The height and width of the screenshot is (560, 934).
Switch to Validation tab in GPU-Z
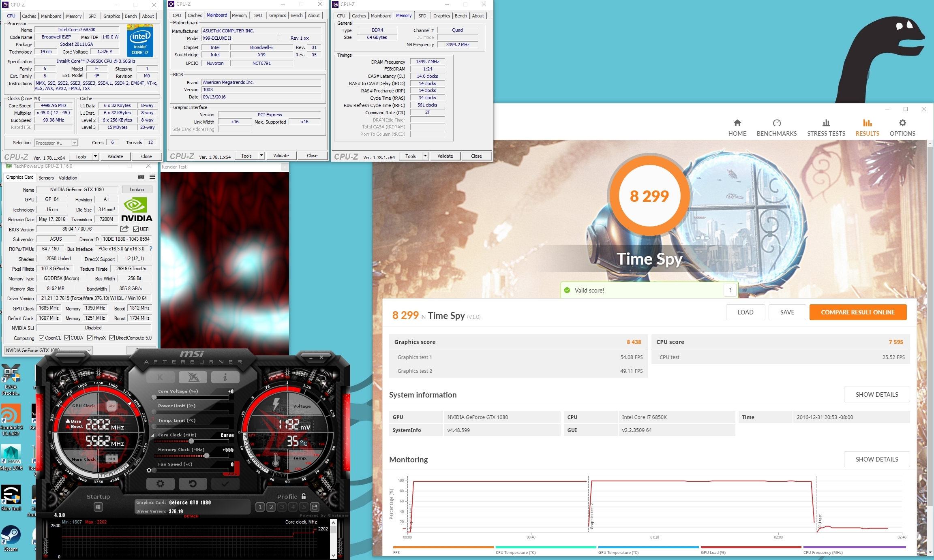click(x=68, y=177)
